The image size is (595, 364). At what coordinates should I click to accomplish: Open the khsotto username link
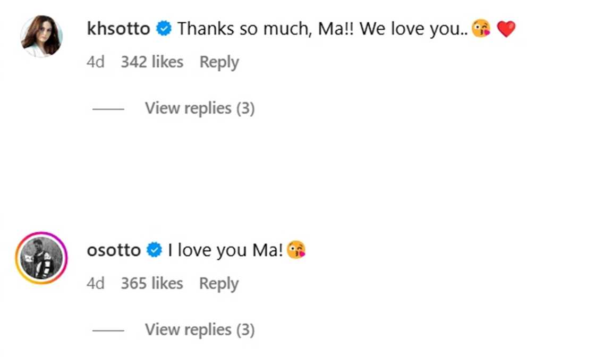click(118, 29)
